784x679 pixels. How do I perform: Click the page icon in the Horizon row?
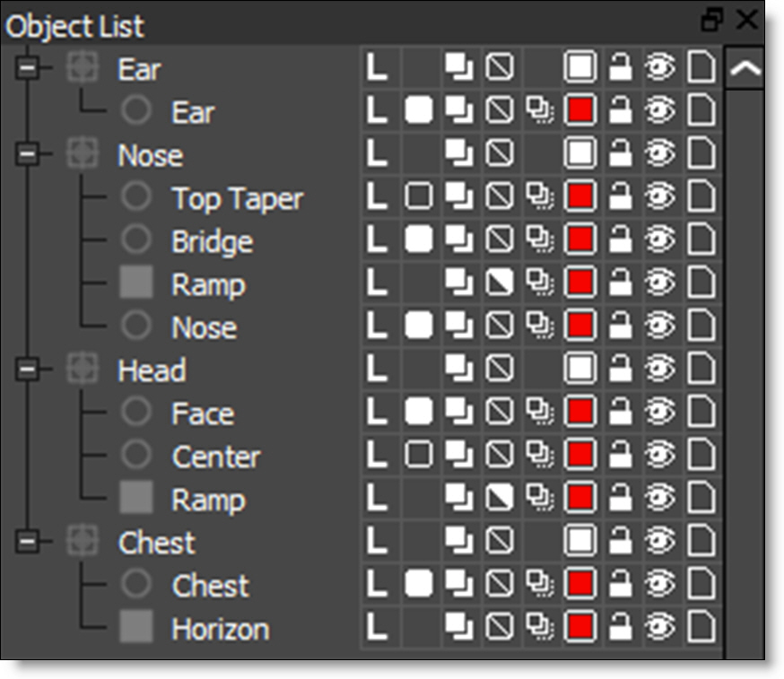[x=701, y=627]
